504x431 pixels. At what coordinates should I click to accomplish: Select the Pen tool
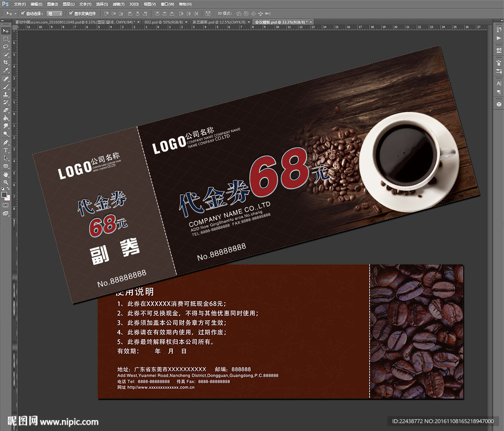[5, 142]
